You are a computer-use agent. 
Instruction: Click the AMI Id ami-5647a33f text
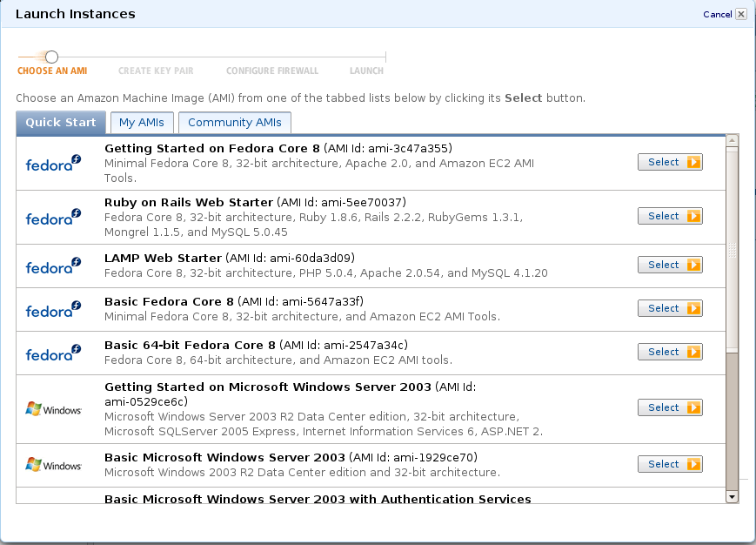tap(301, 302)
